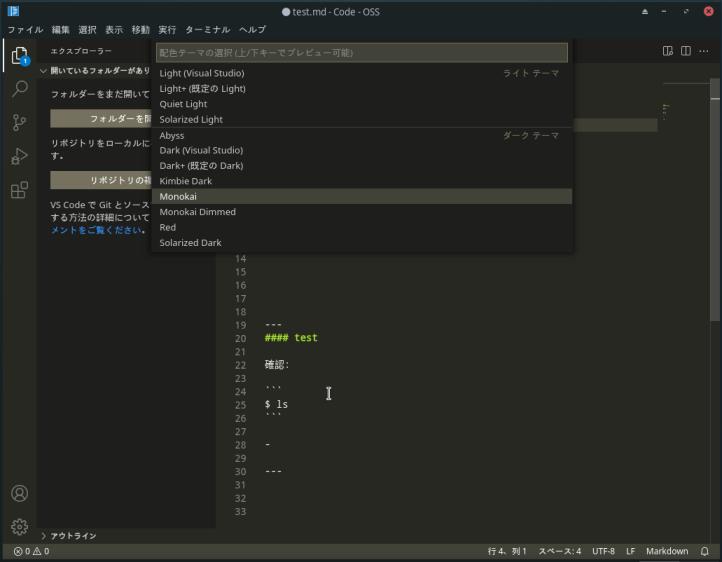
Task: Open errors and warnings status indicator
Action: coord(31,551)
